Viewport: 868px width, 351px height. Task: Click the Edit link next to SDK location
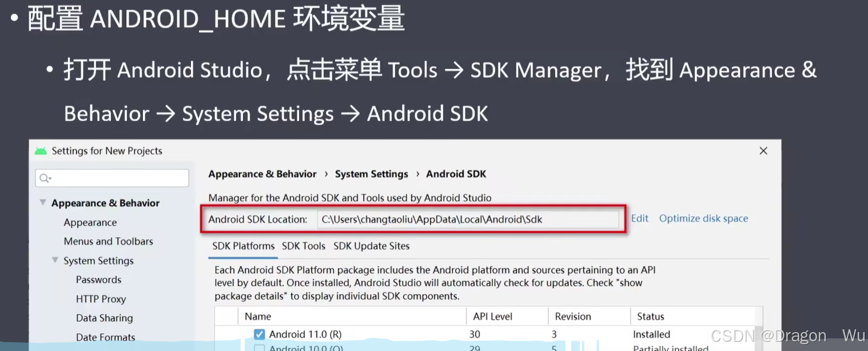coord(639,218)
